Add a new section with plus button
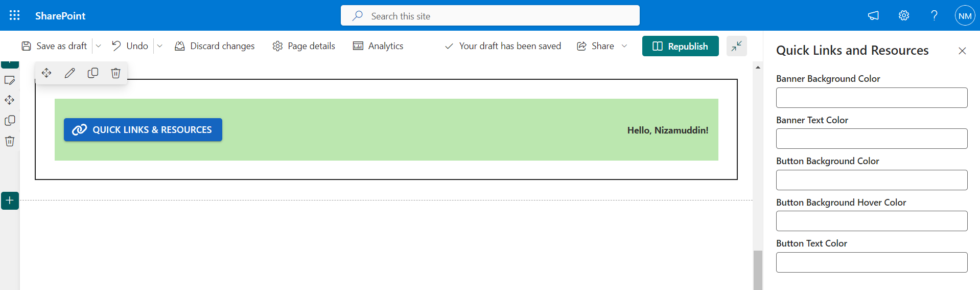Image resolution: width=980 pixels, height=290 pixels. coord(10,200)
